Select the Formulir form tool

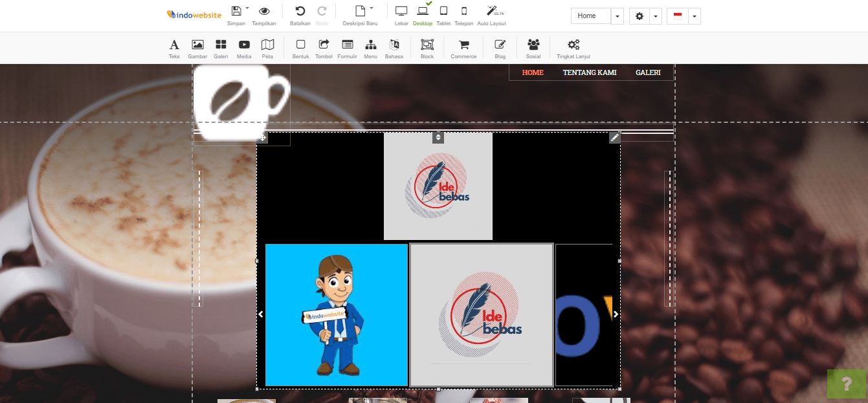pyautogui.click(x=347, y=47)
